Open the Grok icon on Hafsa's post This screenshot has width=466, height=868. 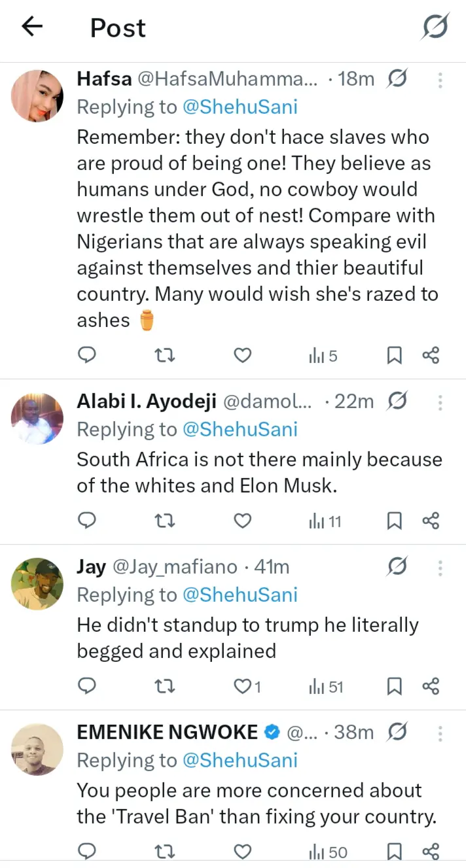(x=397, y=80)
